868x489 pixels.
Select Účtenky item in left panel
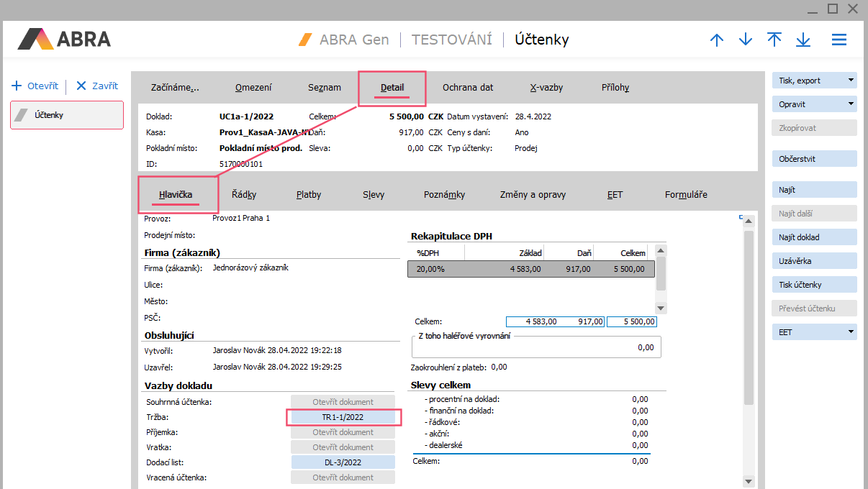click(x=66, y=115)
